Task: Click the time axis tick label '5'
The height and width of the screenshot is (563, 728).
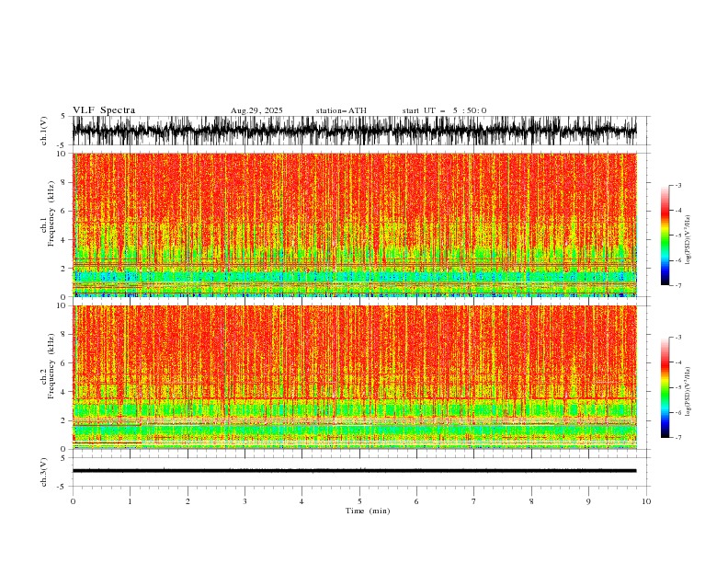Action: [359, 501]
